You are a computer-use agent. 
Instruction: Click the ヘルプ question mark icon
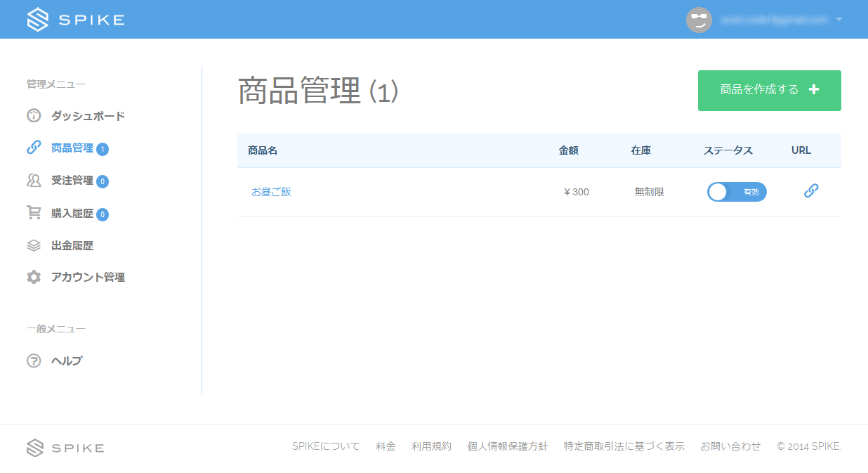click(x=34, y=361)
